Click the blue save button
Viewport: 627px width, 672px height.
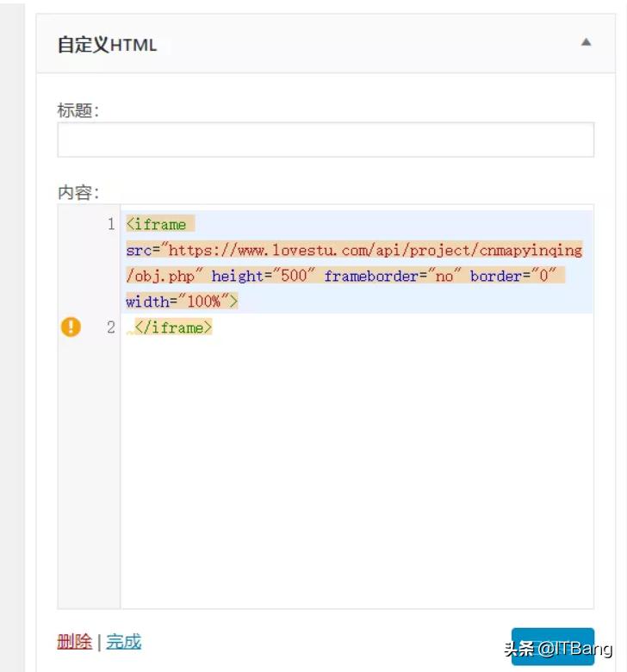click(552, 647)
